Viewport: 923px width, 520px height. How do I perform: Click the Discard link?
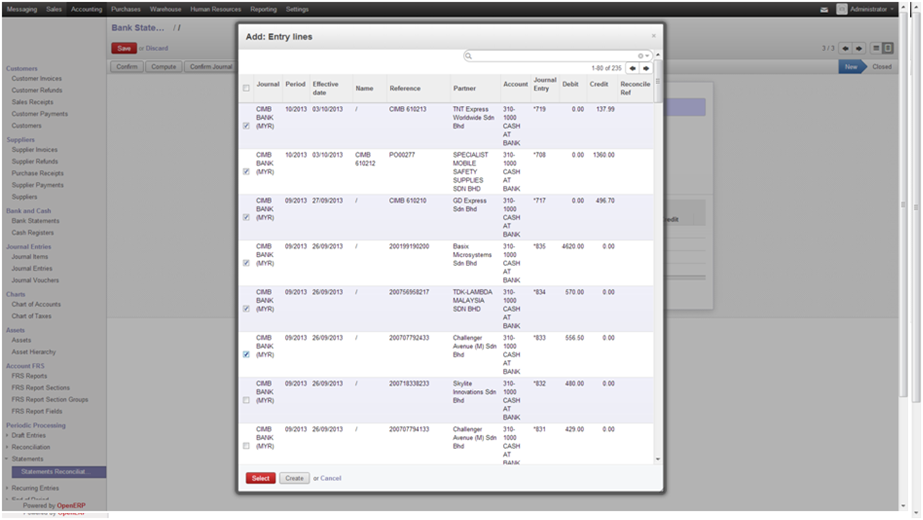(x=157, y=48)
